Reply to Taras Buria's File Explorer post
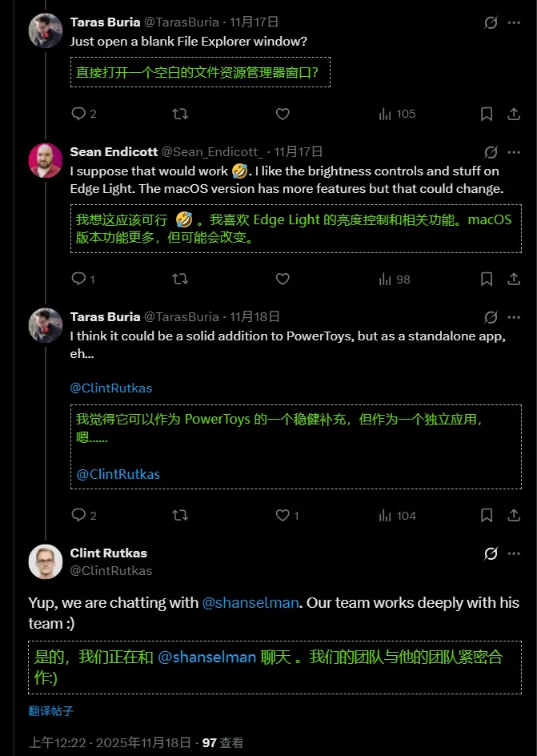The height and width of the screenshot is (756, 537). [78, 114]
